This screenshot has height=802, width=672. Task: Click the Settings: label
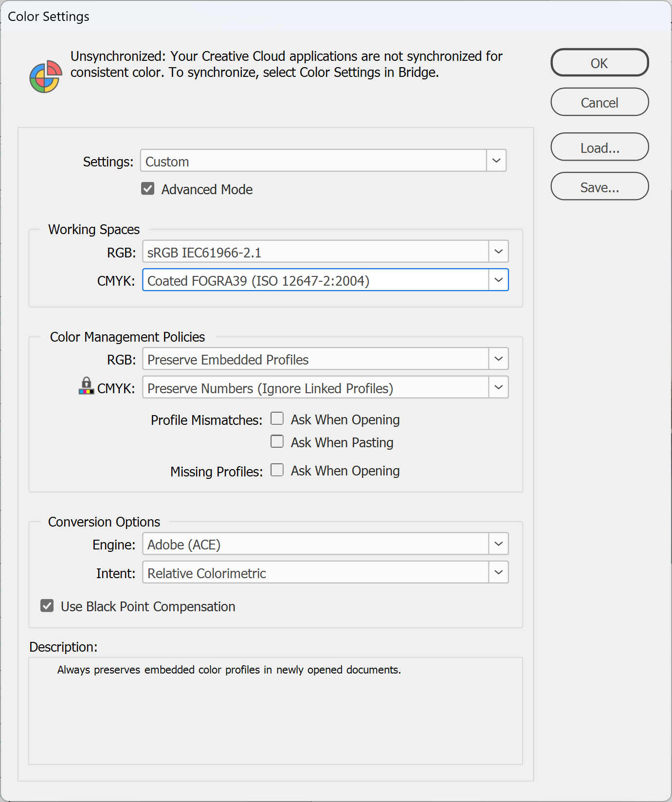pos(108,162)
